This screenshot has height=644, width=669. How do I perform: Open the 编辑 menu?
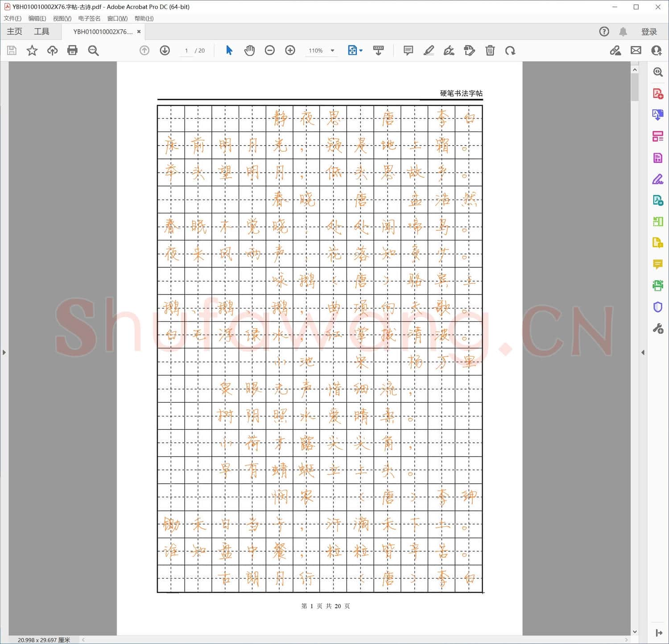click(x=37, y=18)
